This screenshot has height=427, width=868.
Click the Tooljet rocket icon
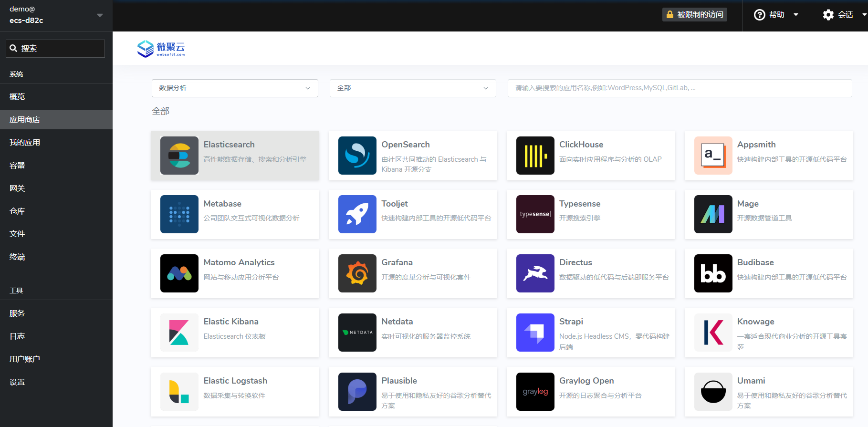click(357, 214)
